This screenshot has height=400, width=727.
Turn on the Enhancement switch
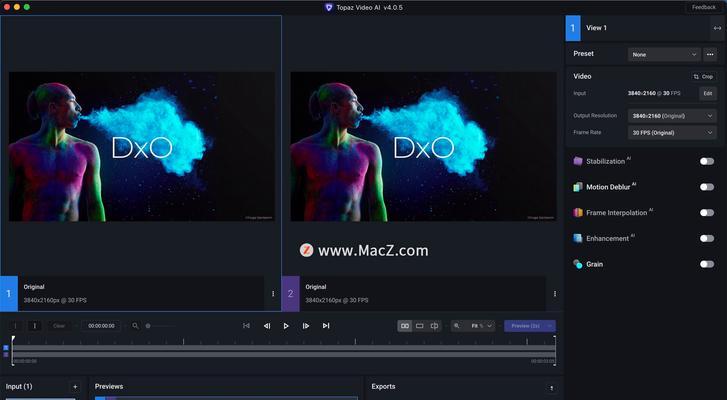click(x=707, y=238)
